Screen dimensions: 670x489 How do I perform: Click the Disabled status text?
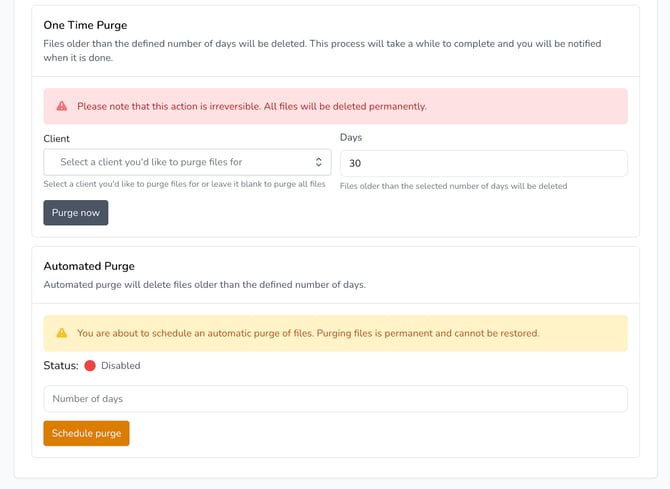coord(121,366)
